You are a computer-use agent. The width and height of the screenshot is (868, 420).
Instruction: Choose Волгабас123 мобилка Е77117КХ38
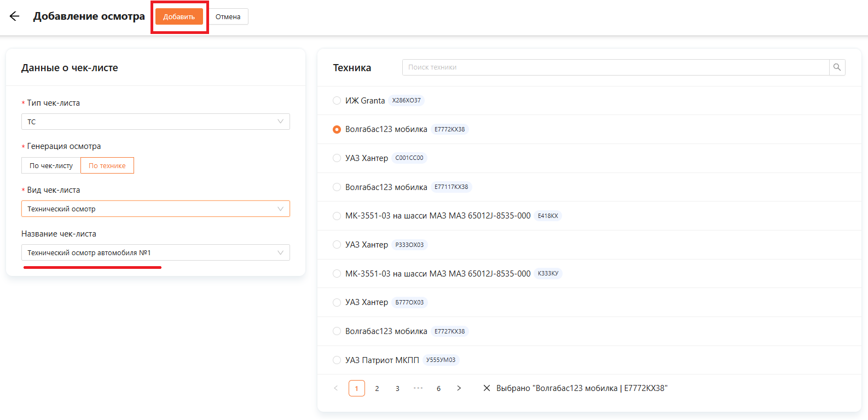coord(337,187)
